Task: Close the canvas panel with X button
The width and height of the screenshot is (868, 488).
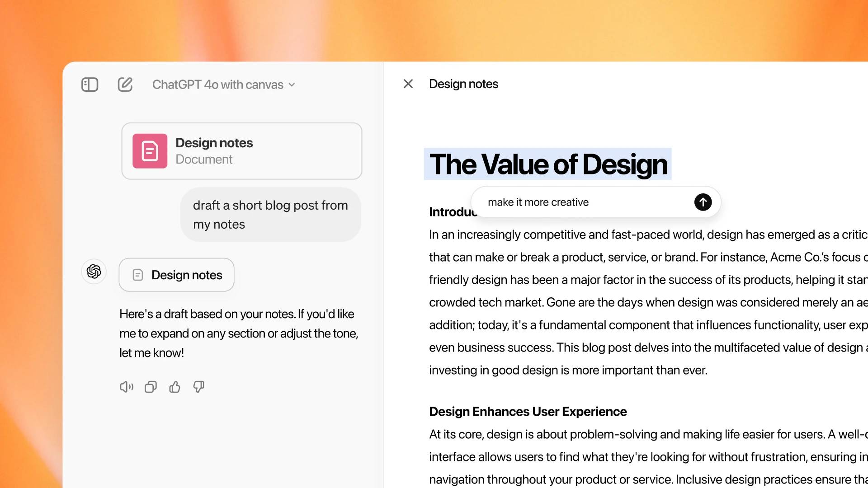Action: click(408, 84)
